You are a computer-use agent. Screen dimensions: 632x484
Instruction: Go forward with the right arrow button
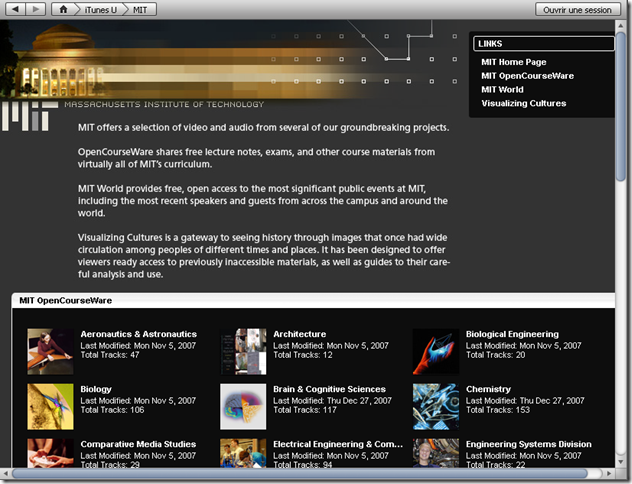(36, 9)
